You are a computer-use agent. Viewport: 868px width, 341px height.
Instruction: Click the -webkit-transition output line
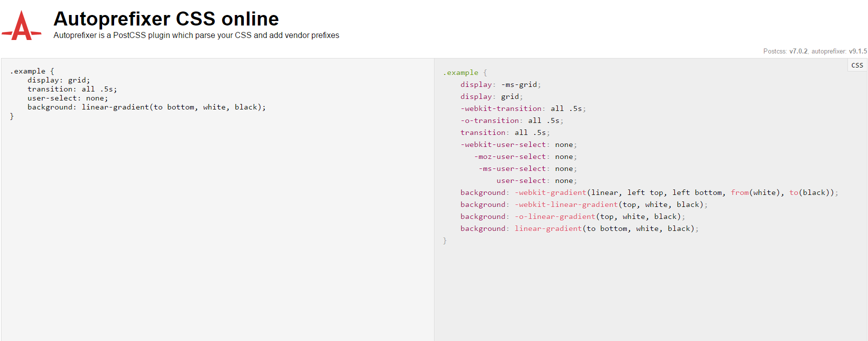pyautogui.click(x=523, y=108)
